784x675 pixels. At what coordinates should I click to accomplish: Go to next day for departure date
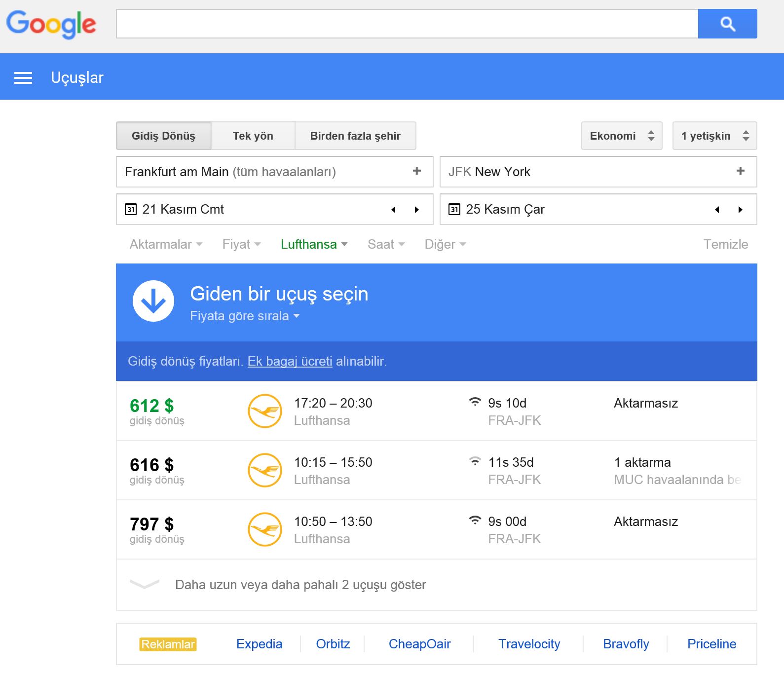coord(417,210)
